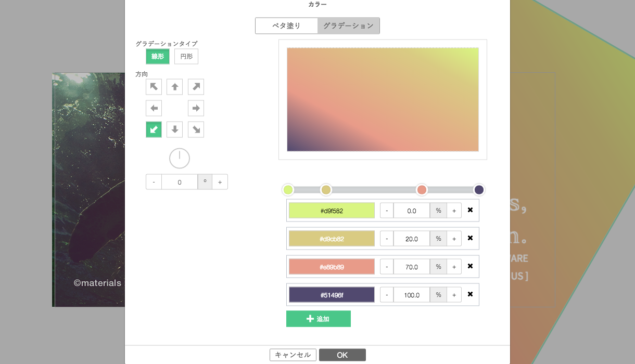Viewport: 635px width, 364px height.
Task: Select the downward gradient direction arrow
Action: 175,129
